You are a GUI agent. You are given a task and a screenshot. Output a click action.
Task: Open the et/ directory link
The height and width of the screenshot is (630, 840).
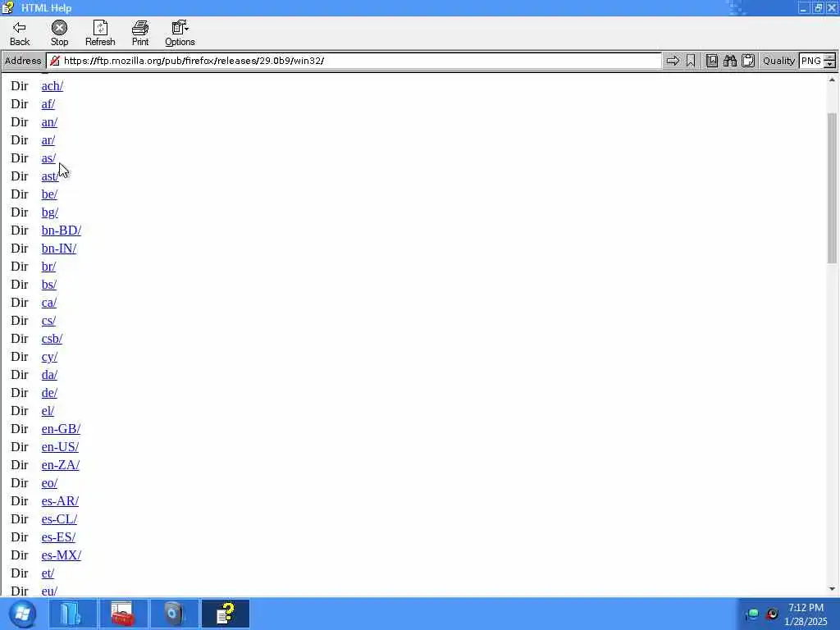(48, 573)
